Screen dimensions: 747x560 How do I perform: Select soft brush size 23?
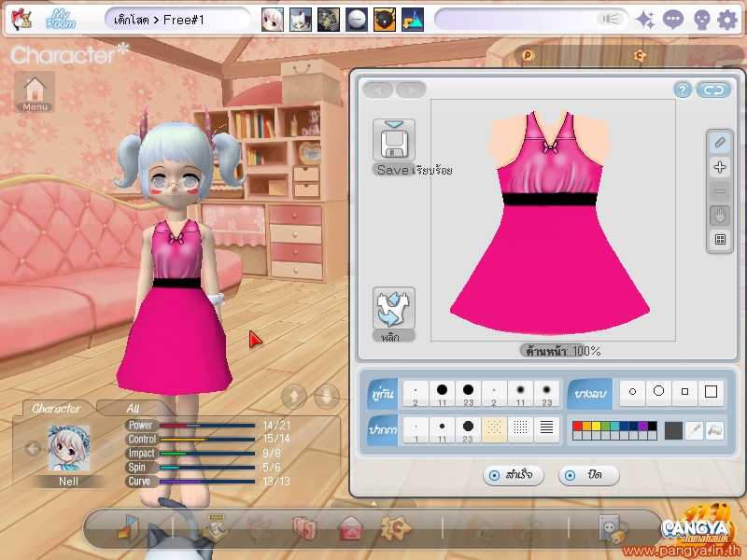tap(546, 393)
